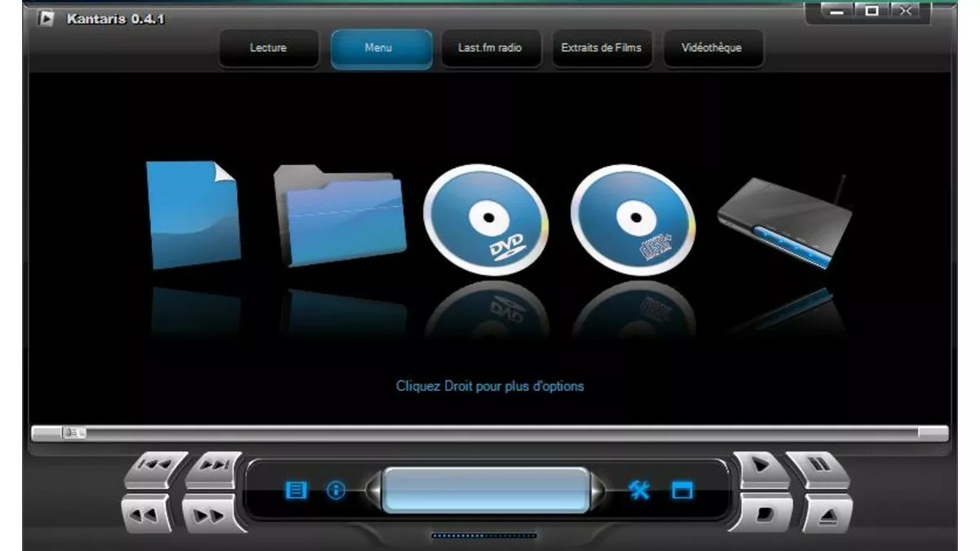Play a DVD via the DVD disc icon
This screenshot has height=551, width=980.
[x=484, y=219]
